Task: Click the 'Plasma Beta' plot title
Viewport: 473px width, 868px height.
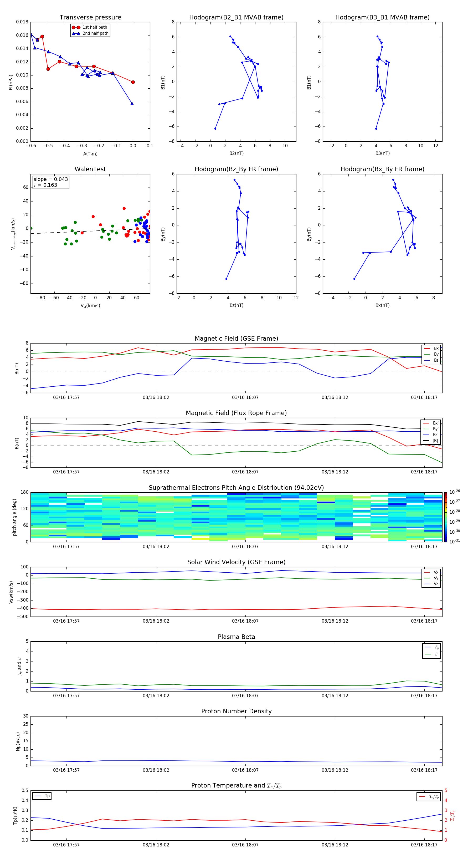Action: point(236,637)
